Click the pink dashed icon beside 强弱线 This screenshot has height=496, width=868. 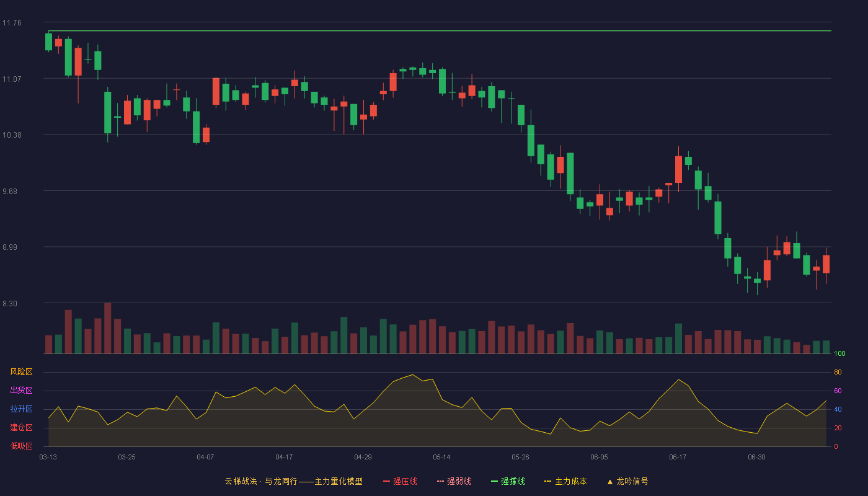point(441,481)
